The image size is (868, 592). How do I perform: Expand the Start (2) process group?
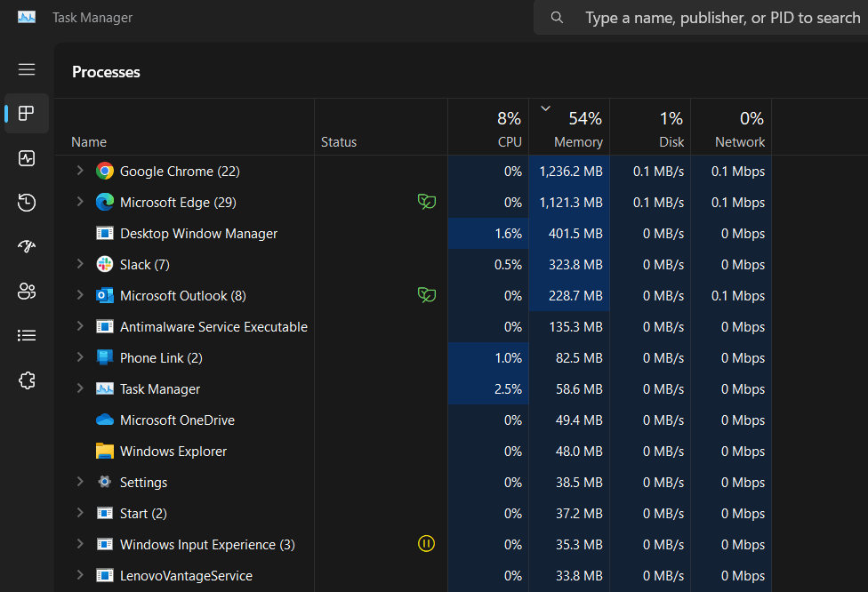click(x=80, y=513)
